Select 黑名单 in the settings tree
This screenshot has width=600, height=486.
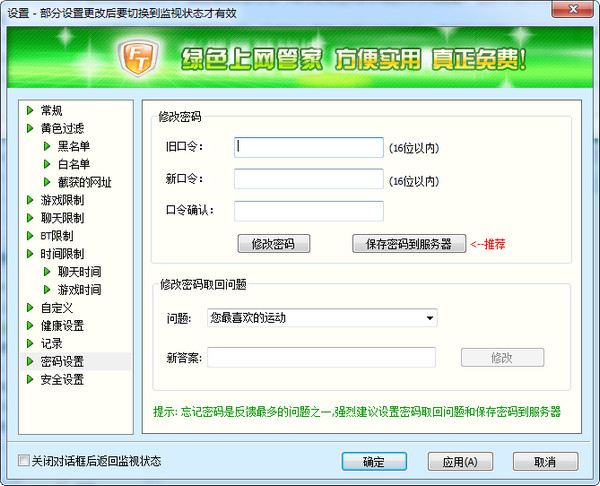point(73,146)
